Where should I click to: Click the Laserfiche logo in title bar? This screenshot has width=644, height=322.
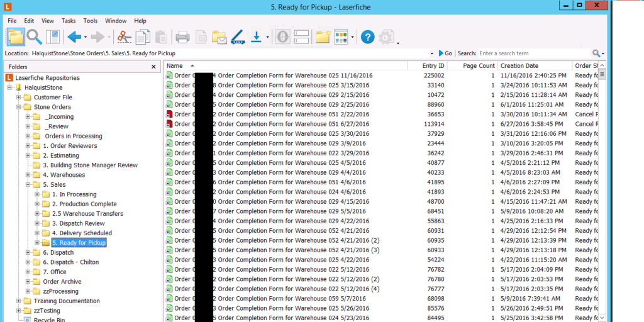8,6
